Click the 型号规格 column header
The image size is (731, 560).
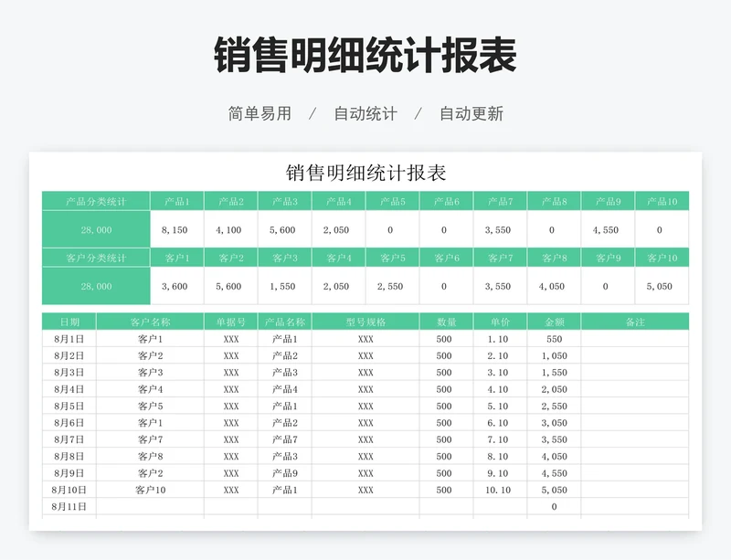tap(366, 322)
